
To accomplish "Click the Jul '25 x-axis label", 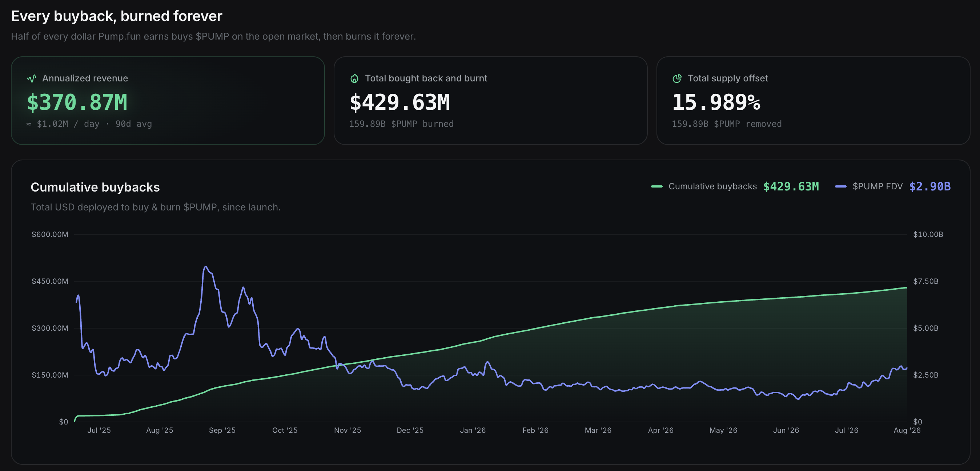I will [99, 430].
